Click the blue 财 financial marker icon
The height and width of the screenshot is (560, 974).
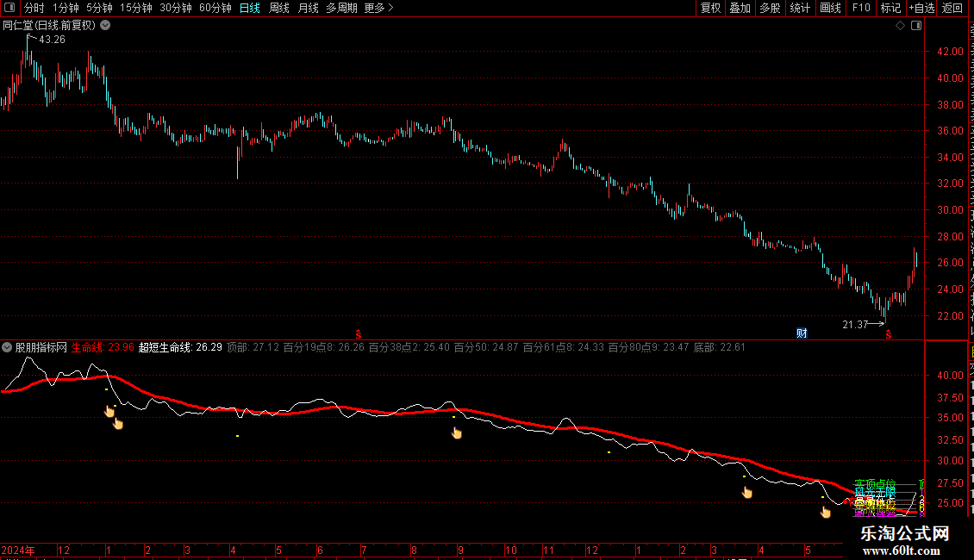pos(802,333)
